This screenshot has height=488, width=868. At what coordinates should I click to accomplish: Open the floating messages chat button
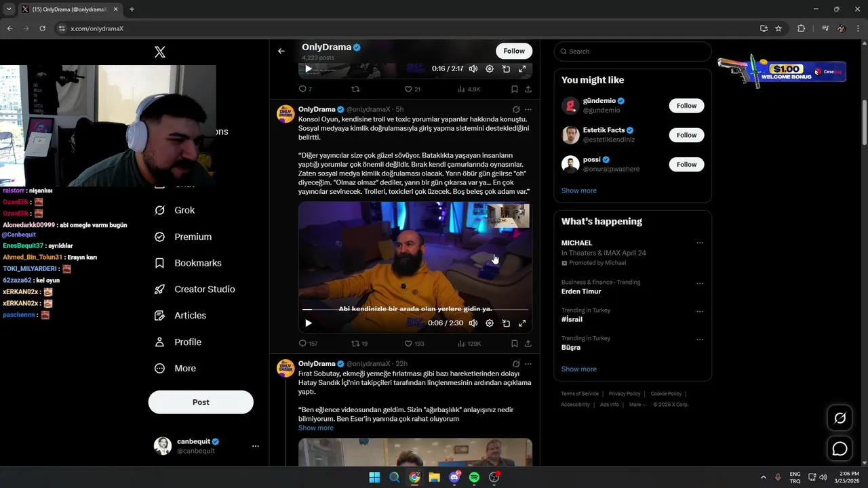[x=840, y=449]
